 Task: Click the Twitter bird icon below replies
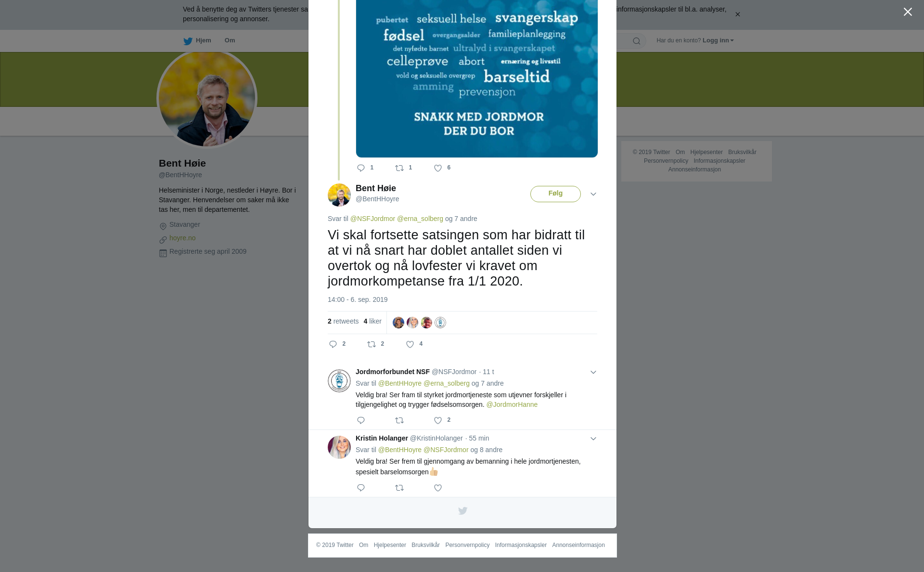pyautogui.click(x=462, y=511)
